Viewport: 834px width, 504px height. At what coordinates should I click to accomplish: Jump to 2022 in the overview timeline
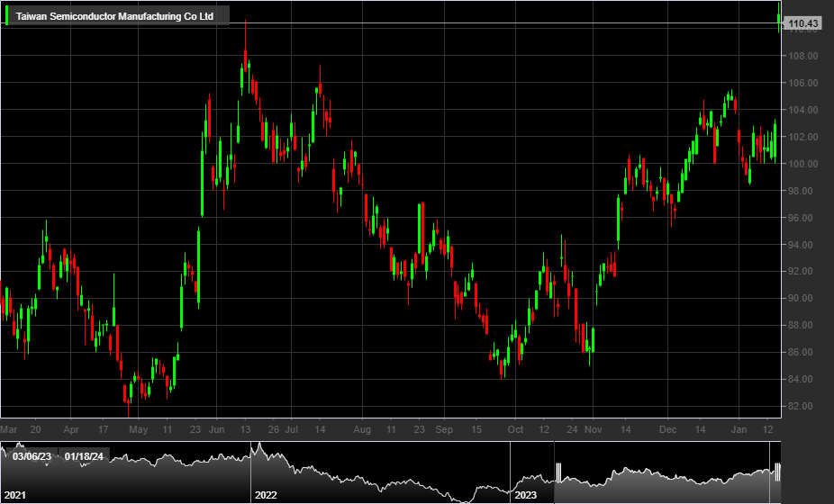266,495
